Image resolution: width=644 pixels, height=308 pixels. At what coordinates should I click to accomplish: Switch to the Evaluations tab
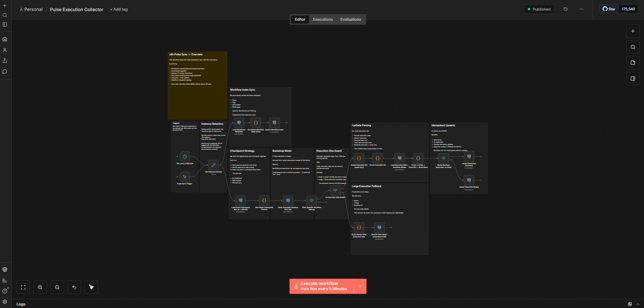click(x=350, y=19)
